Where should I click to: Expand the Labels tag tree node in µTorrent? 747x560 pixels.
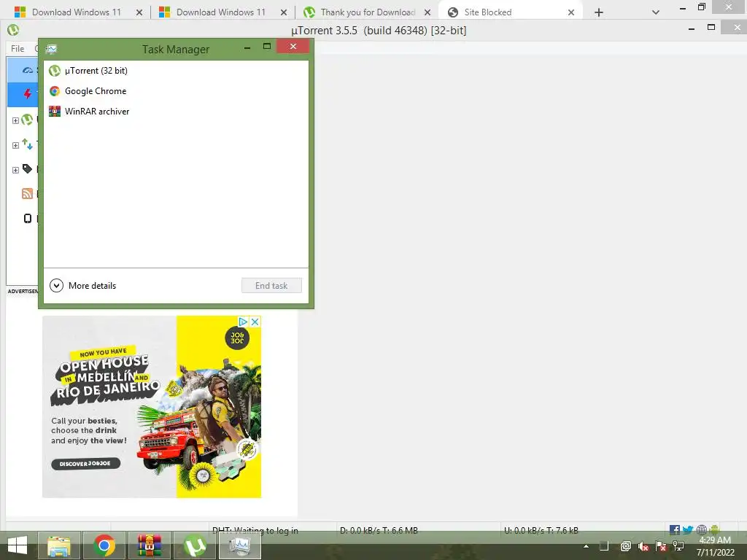point(15,170)
